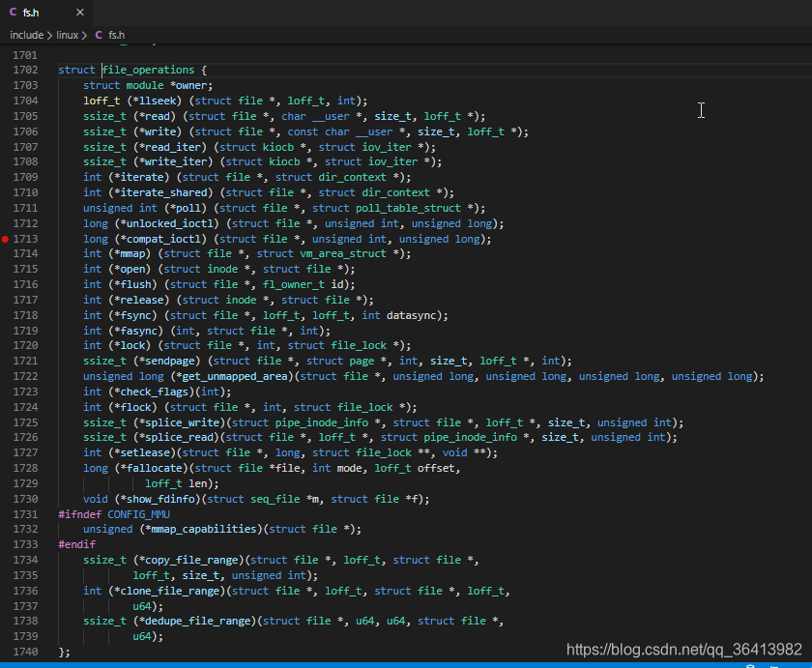Screen dimensions: 812x668
Task: Click on '*read' function pointer line 1705
Action: pos(155,117)
